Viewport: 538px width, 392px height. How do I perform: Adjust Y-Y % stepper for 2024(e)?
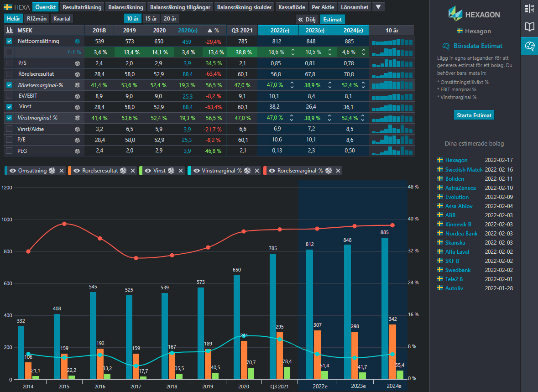click(x=363, y=52)
